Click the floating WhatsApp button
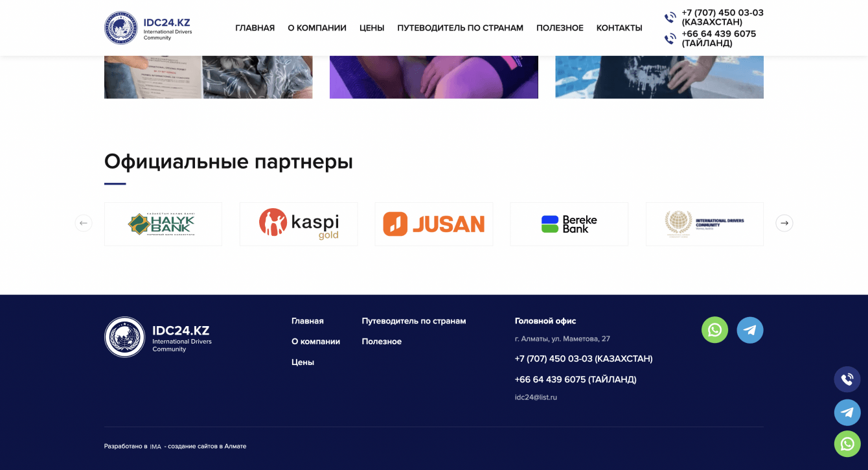Viewport: 868px width, 470px height. (847, 444)
